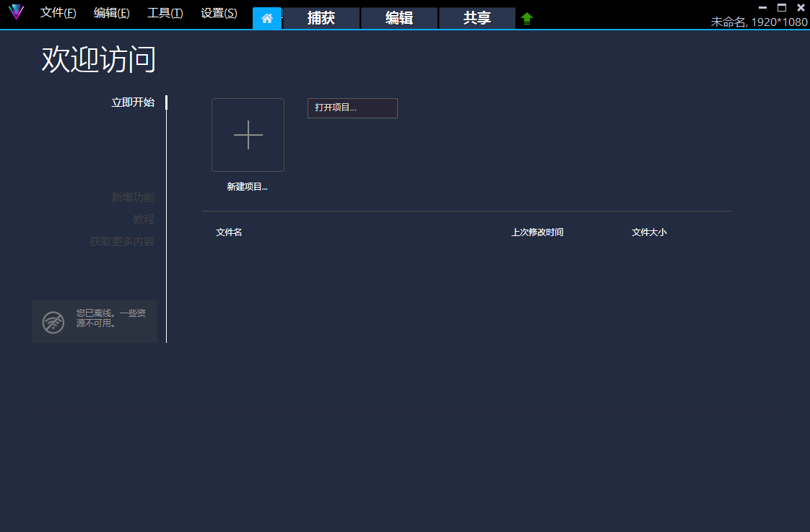The image size is (810, 532).
Task: Click the plus tile to create new project
Action: (x=248, y=135)
